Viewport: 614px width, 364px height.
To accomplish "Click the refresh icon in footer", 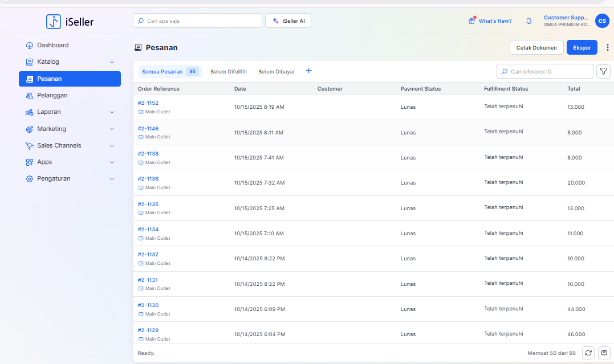I will coord(588,353).
